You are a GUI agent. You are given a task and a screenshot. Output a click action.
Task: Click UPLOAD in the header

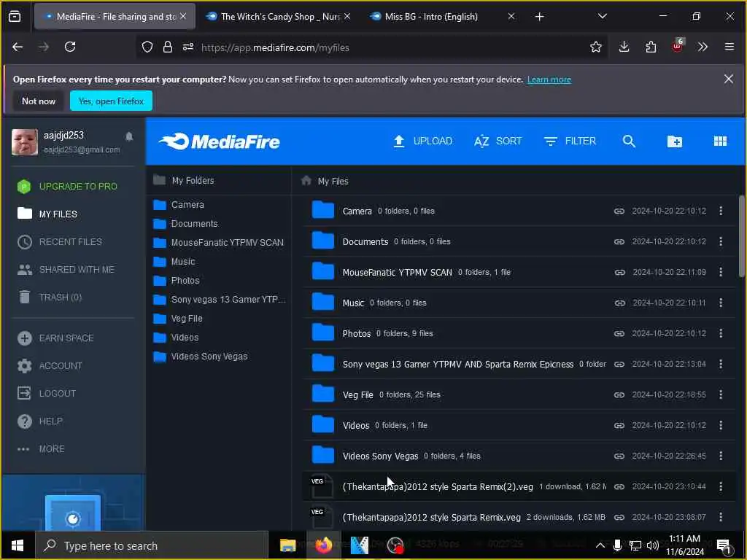[422, 141]
